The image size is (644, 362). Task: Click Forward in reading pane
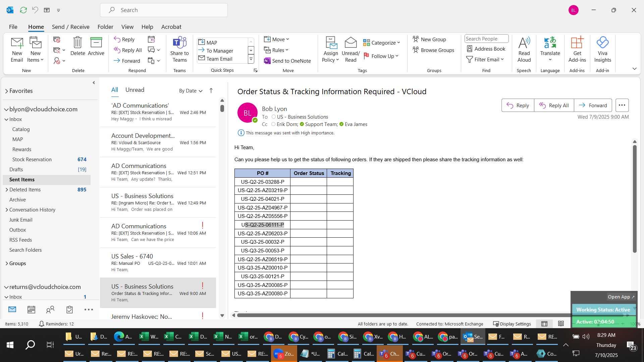coord(593,105)
